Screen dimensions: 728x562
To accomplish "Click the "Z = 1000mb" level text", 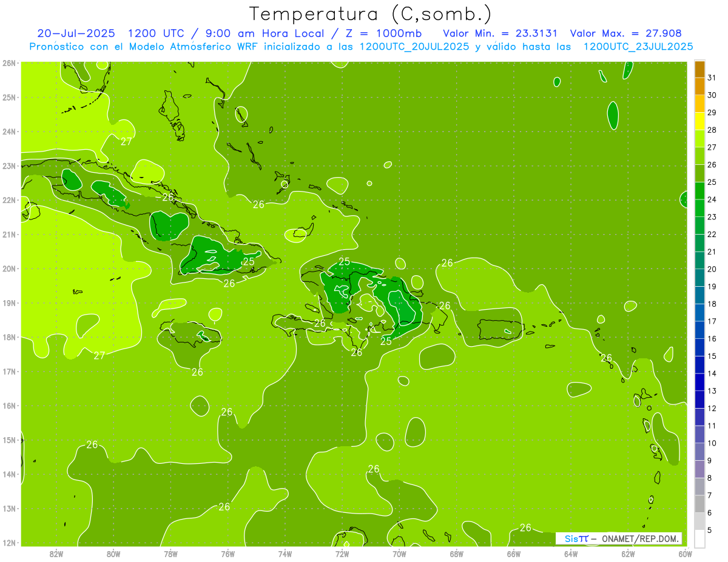I will 383,33.
